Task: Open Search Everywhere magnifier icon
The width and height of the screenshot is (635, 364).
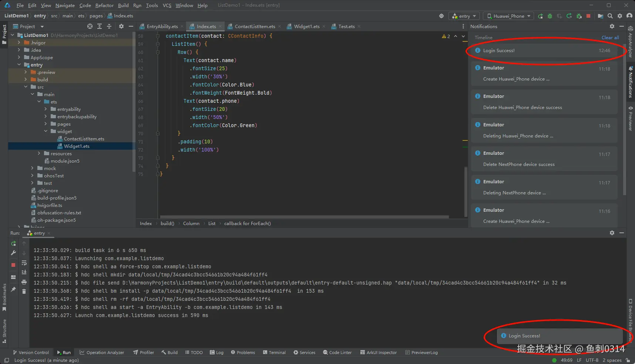Action: pyautogui.click(x=610, y=16)
